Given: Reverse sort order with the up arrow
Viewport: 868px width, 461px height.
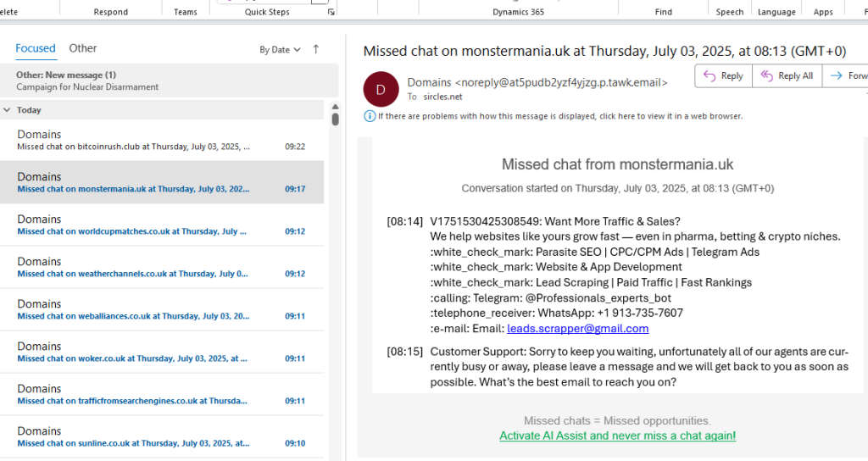Looking at the screenshot, I should pos(316,49).
